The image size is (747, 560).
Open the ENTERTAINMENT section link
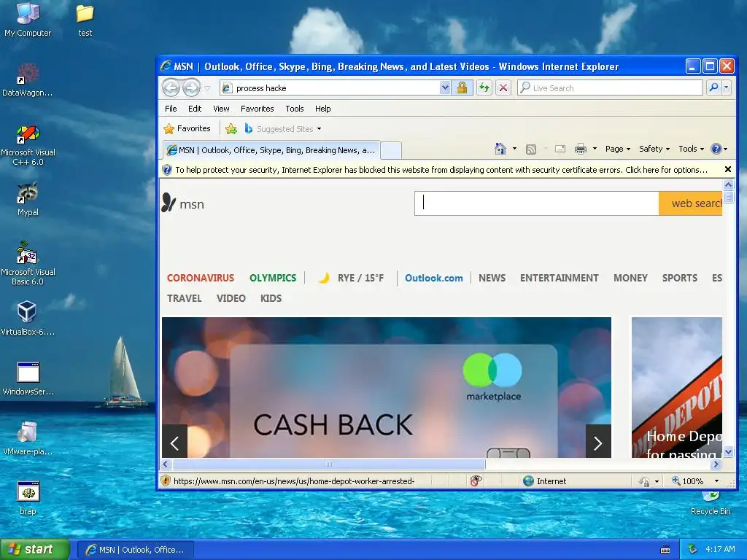(560, 278)
